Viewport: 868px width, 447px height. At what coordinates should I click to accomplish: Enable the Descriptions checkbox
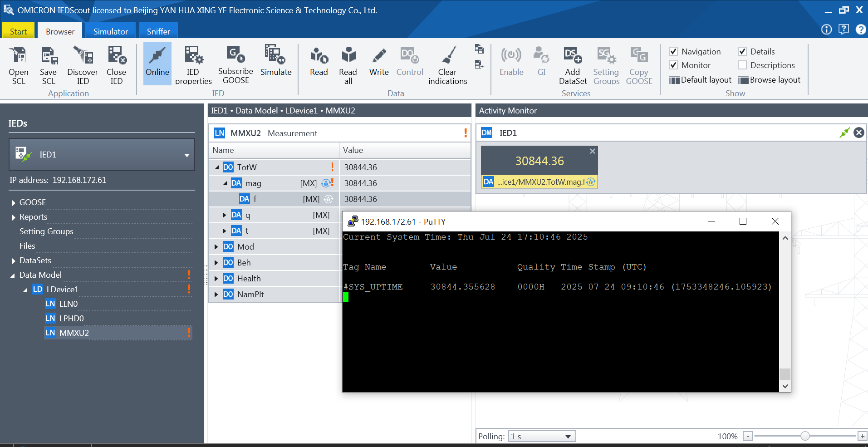point(742,65)
